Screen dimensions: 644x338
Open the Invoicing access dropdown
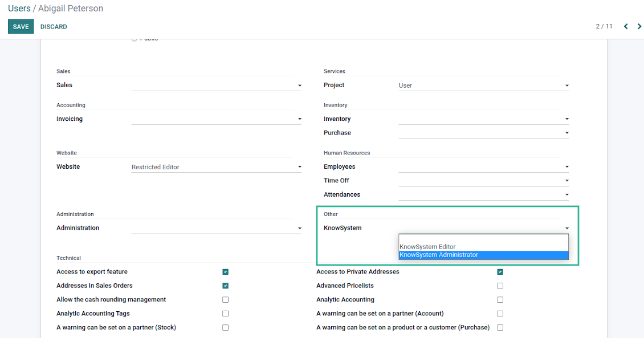[x=217, y=119]
